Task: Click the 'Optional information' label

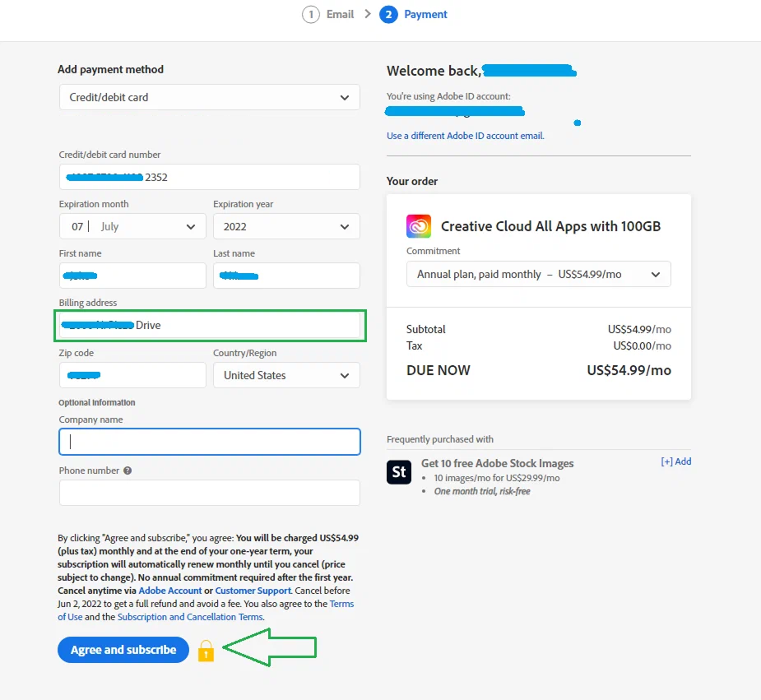Action: click(97, 402)
